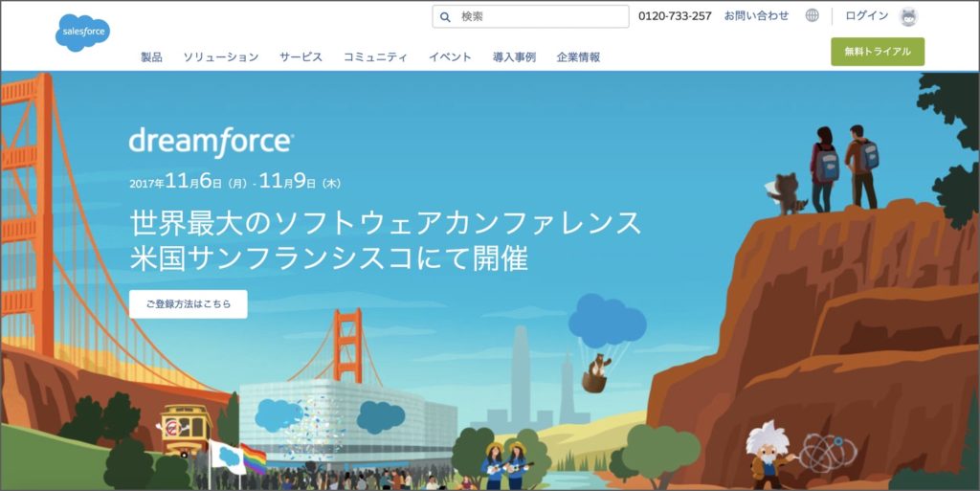The image size is (980, 491).
Task: Expand the コミュニティ navigation menu
Action: (x=375, y=56)
